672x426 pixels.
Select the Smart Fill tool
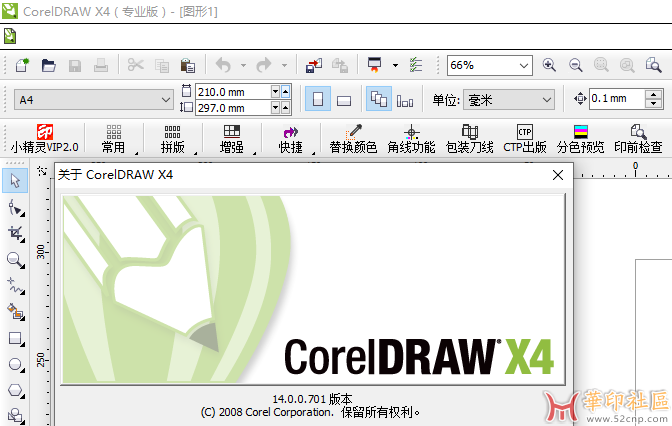[15, 312]
